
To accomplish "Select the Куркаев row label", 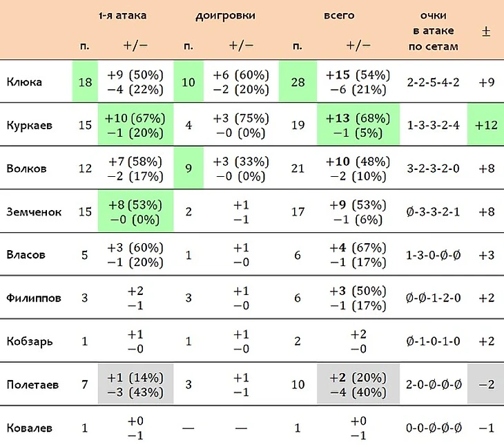I will pyautogui.click(x=29, y=125).
